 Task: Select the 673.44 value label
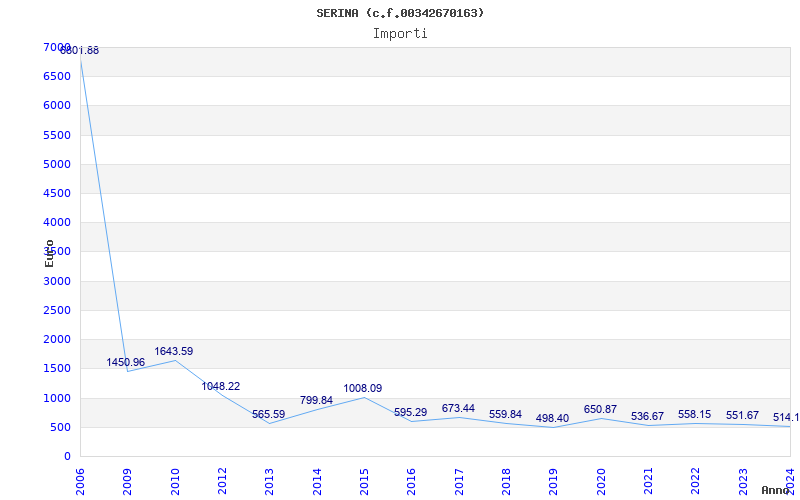tap(458, 408)
